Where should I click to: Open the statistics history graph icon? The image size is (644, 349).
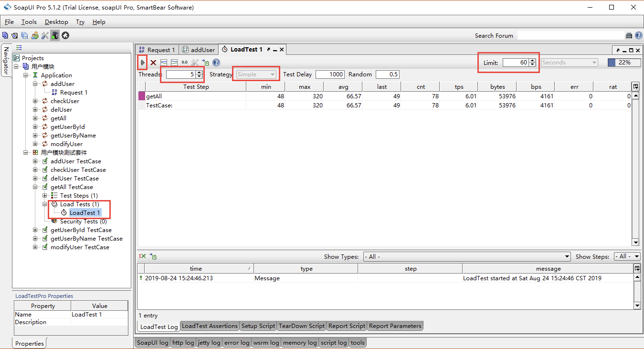pyautogui.click(x=174, y=63)
